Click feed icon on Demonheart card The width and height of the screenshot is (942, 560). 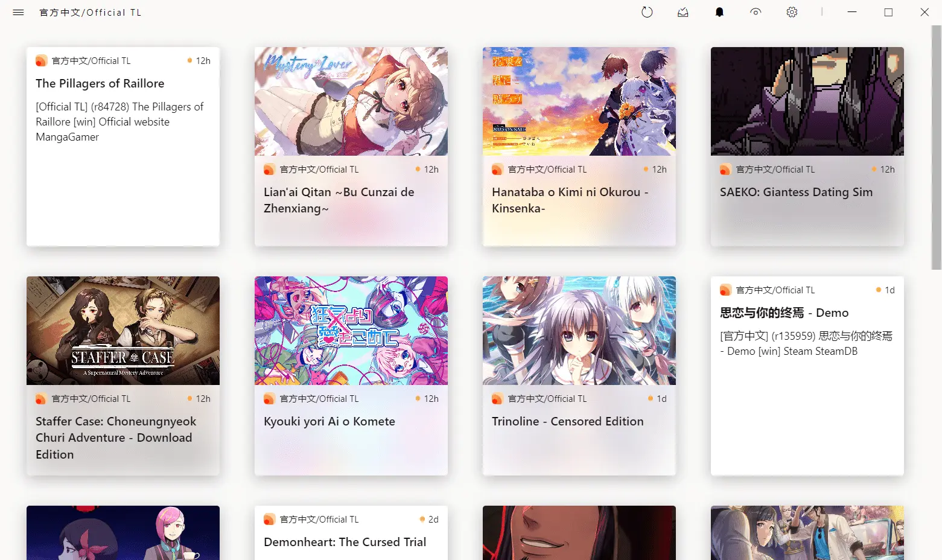[269, 520]
